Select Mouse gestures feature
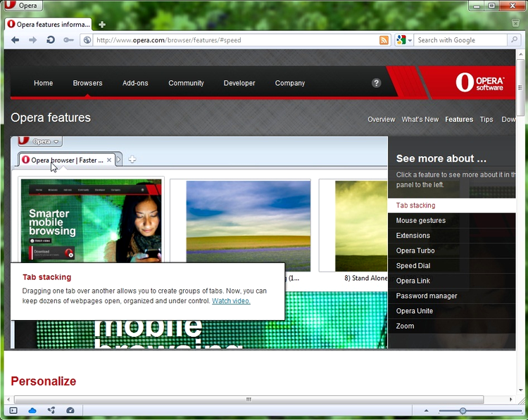Screen dimensions: 528x420 [451, 220]
